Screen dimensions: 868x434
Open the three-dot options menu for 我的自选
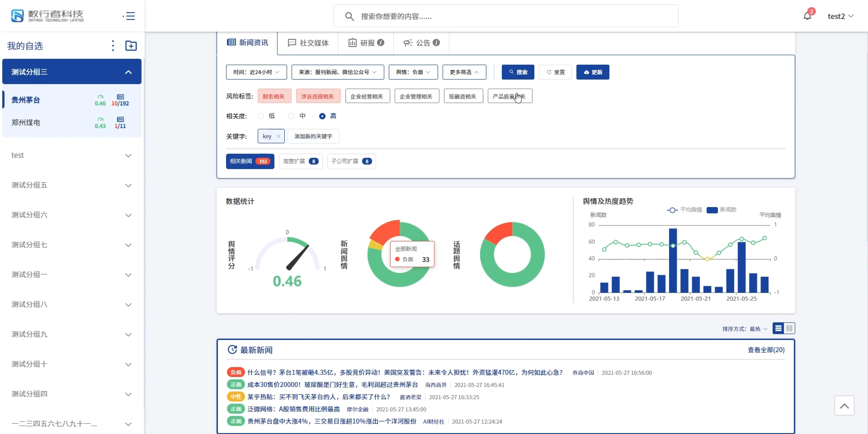point(113,45)
